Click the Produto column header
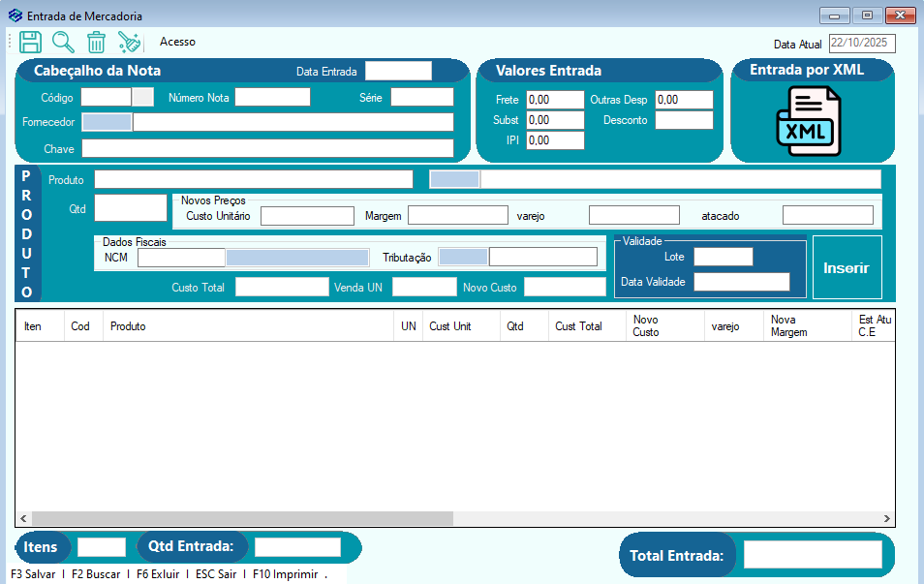Viewport: 924px width, 584px height. [x=128, y=326]
